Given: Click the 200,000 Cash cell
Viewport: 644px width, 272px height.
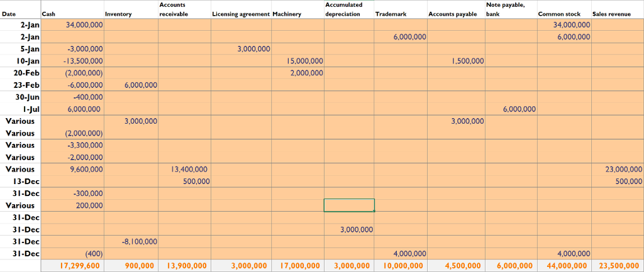Looking at the screenshot, I should coord(73,205).
